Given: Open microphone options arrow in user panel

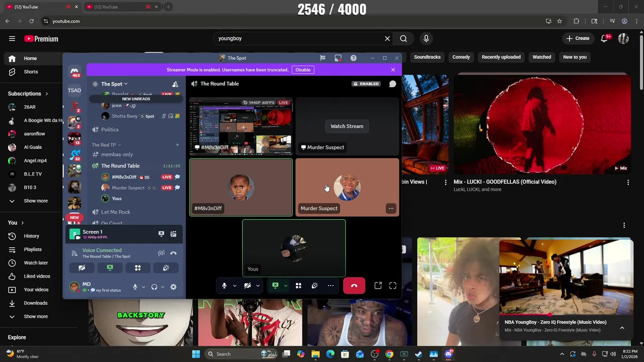Looking at the screenshot, I should pyautogui.click(x=143, y=287).
